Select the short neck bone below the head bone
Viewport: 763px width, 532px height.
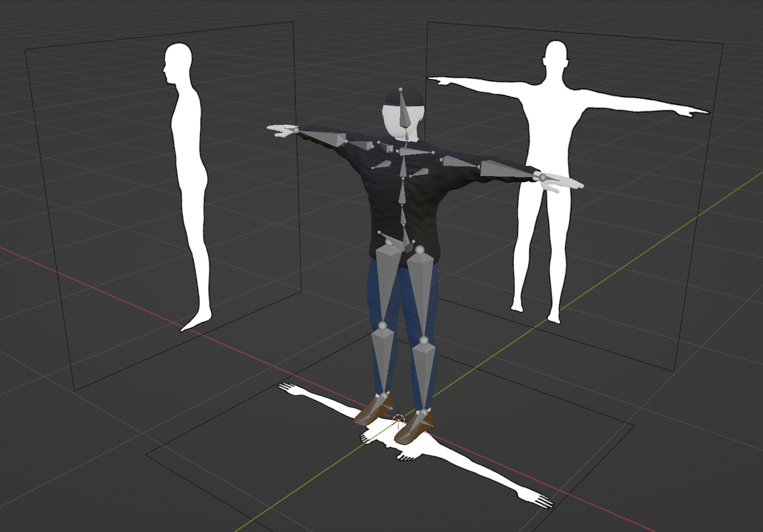(x=406, y=135)
